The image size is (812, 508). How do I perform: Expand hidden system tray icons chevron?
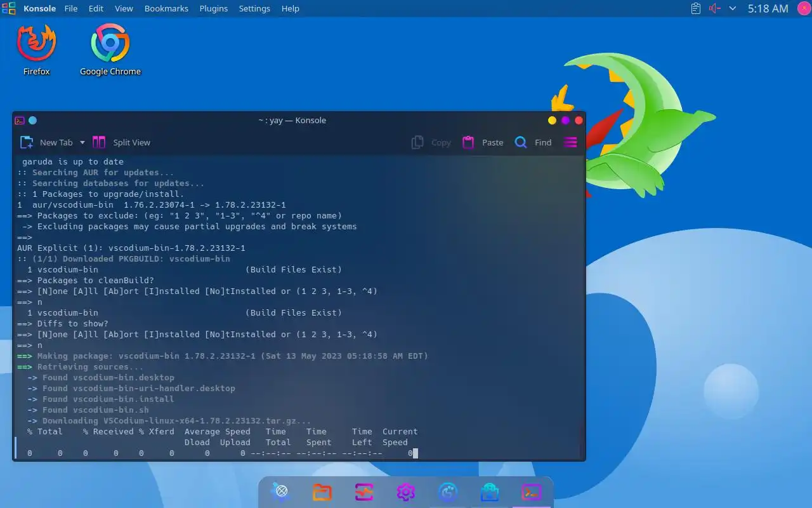(x=733, y=8)
